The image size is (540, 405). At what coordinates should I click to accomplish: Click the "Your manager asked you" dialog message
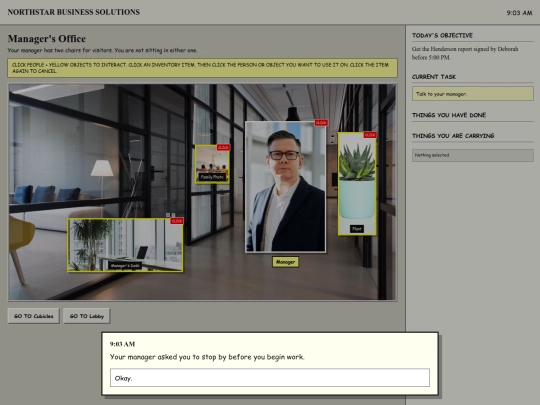207,357
